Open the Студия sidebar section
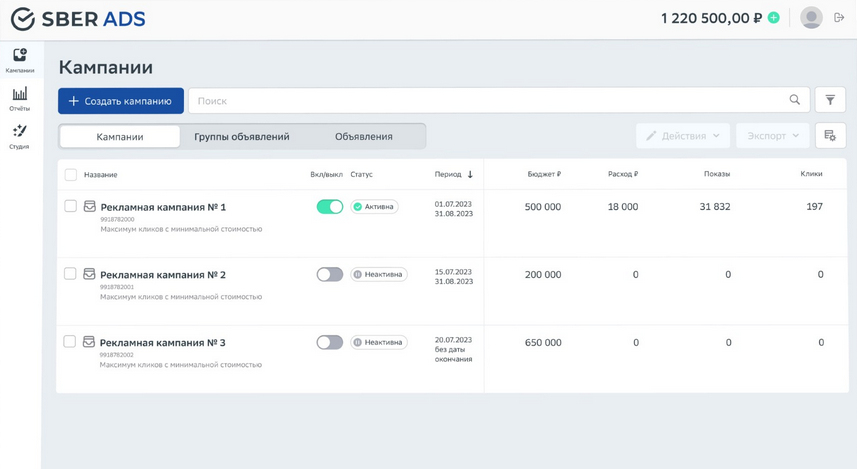Viewport: 857px width, 469px height. (x=20, y=137)
